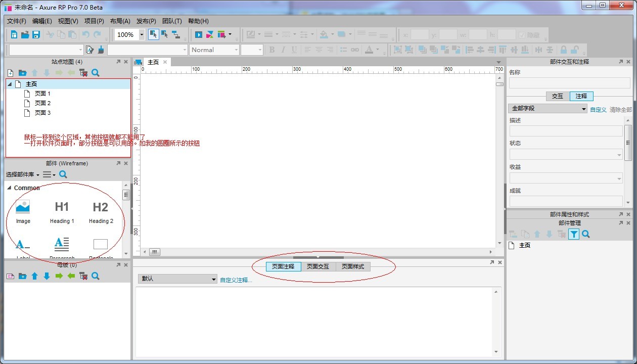Open the 全部字段 dropdown
The image size is (637, 364).
tap(548, 109)
